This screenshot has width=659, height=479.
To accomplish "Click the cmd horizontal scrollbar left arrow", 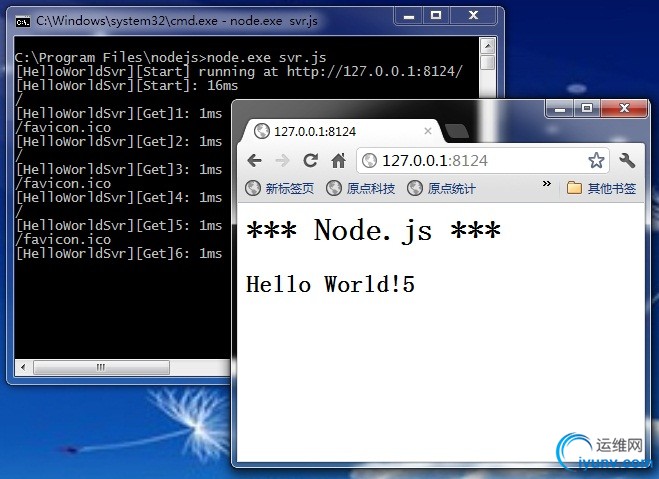I will click(x=23, y=367).
